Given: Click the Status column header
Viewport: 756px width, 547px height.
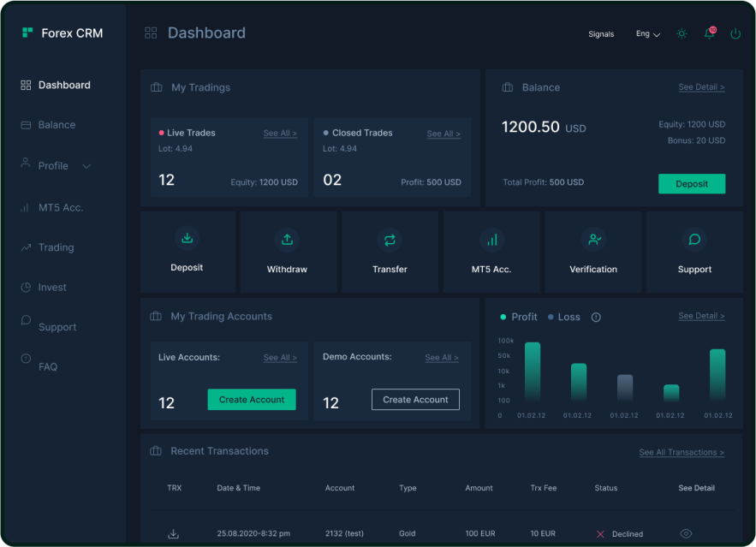Looking at the screenshot, I should click(x=606, y=488).
